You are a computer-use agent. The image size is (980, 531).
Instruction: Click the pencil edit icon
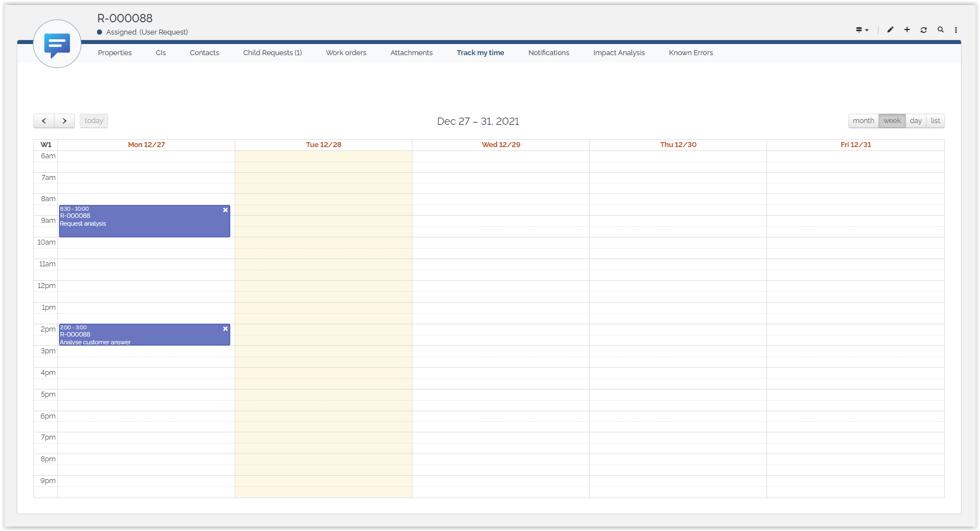pos(890,30)
